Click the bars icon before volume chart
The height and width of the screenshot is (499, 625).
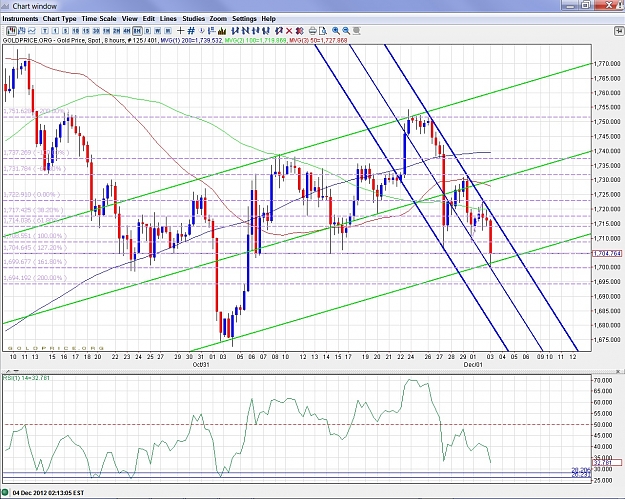pos(211,31)
